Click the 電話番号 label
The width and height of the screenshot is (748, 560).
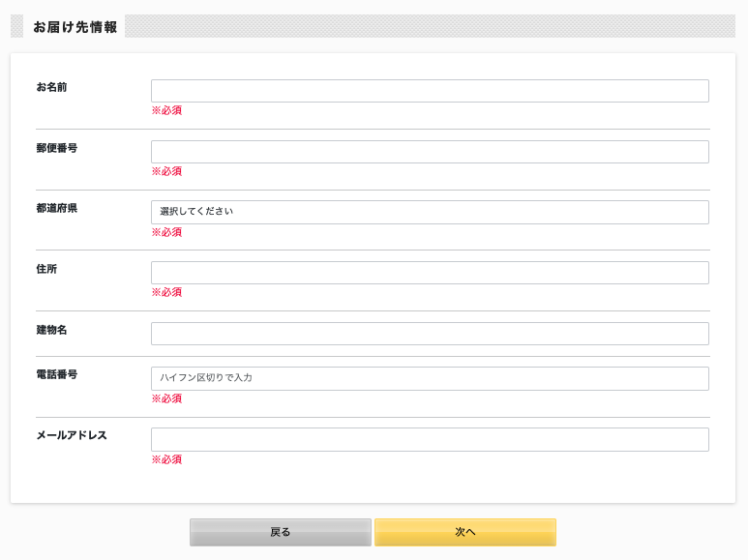coord(57,374)
